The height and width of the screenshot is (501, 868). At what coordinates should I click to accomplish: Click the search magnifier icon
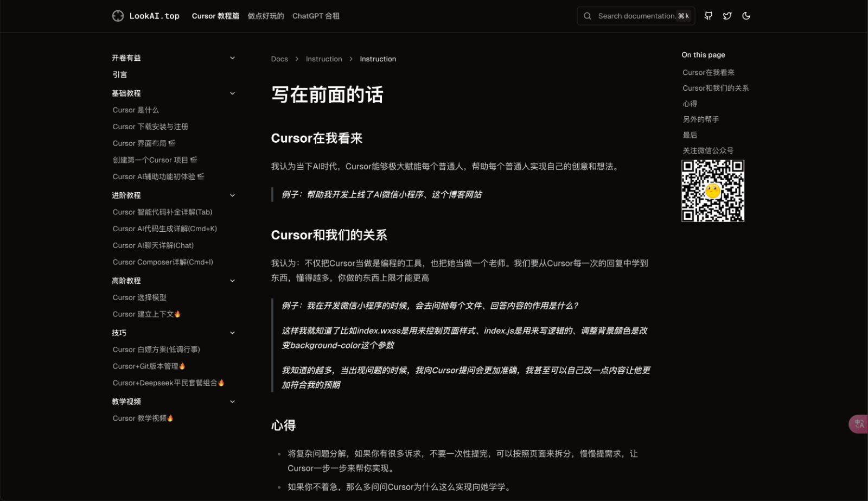(x=587, y=16)
